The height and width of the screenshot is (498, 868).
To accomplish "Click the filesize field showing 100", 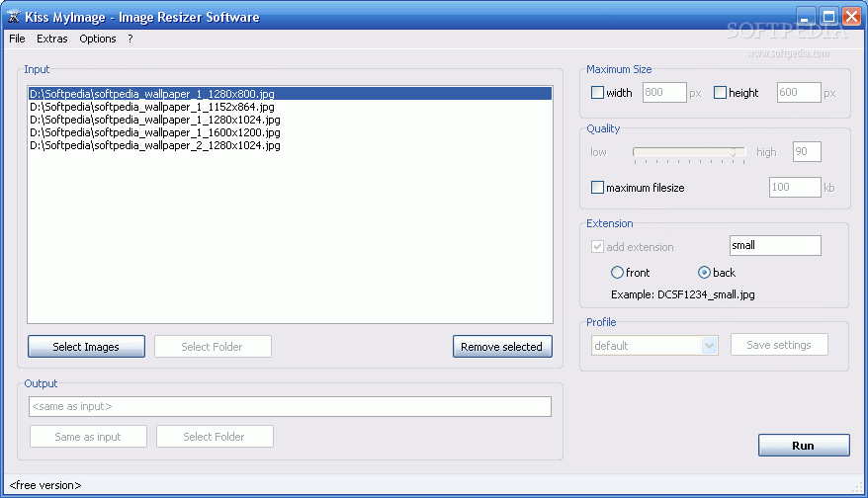I will (795, 187).
